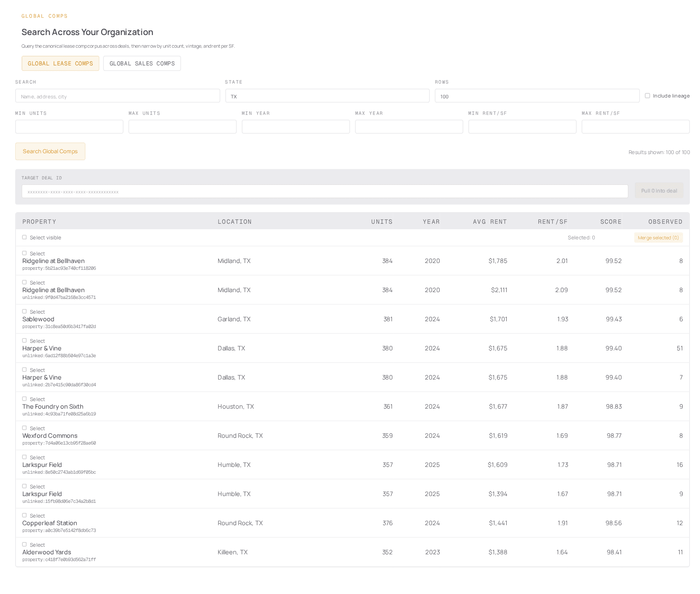
Task: Click The Foundry on Sixth name
Action: coord(53,407)
